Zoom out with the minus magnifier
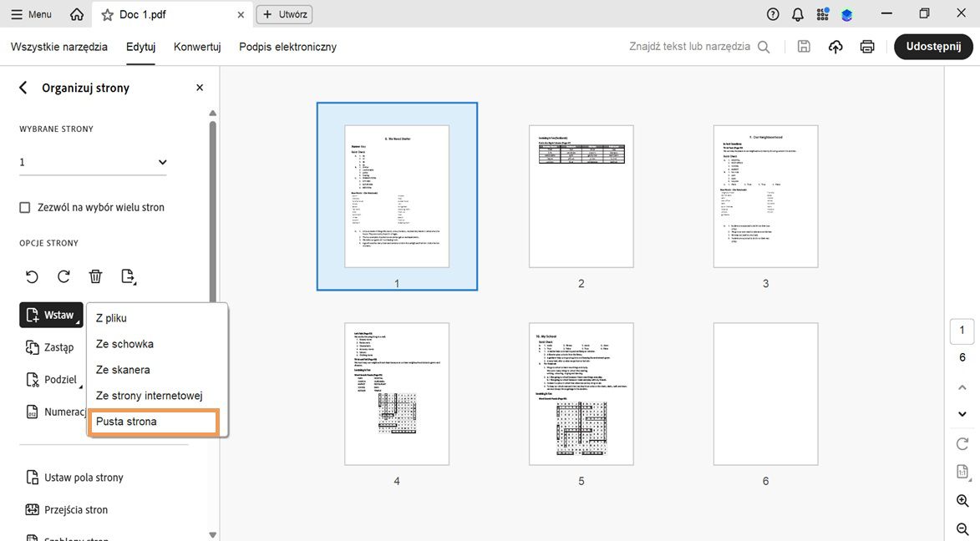Image resolution: width=980 pixels, height=541 pixels. 962,530
